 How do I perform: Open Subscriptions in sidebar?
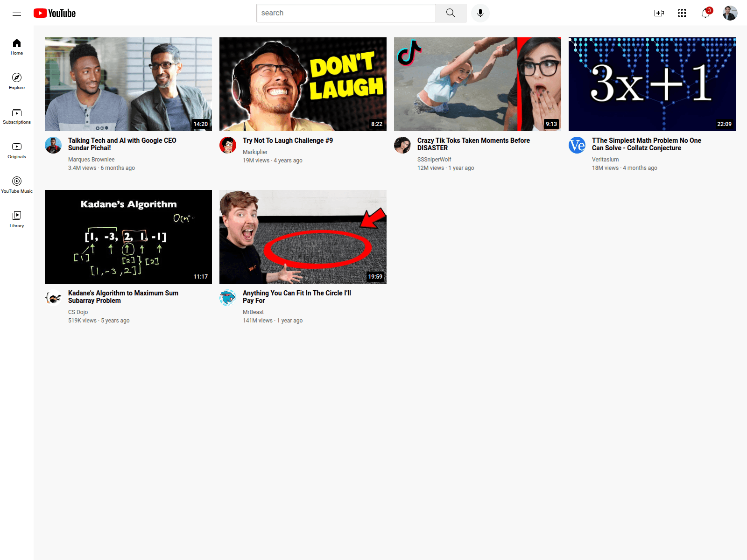click(x=17, y=116)
